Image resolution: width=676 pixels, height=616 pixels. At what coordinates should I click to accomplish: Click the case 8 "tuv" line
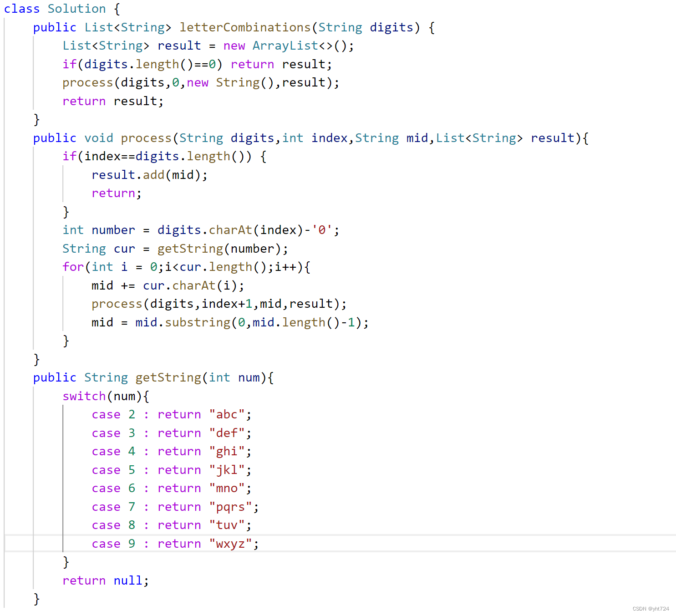172,525
